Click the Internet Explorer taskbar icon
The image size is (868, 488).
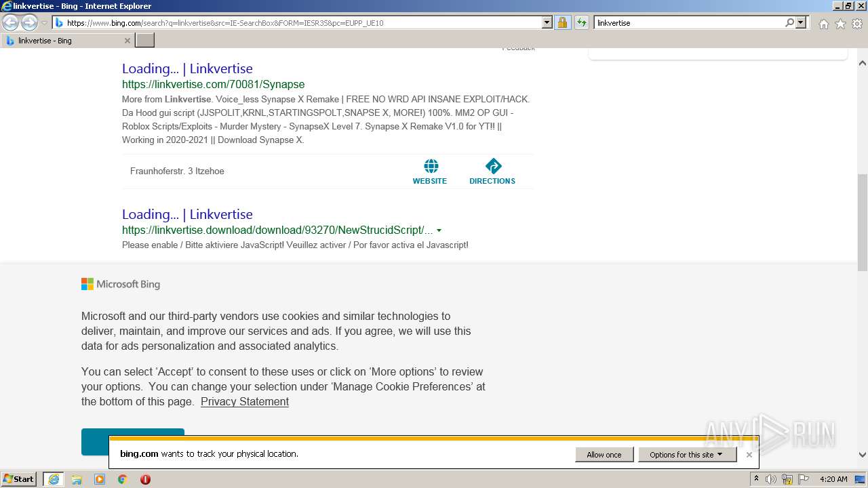tap(54, 479)
